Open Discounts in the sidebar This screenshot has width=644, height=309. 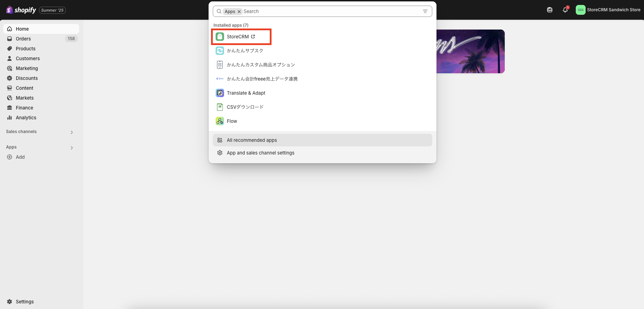(41, 78)
